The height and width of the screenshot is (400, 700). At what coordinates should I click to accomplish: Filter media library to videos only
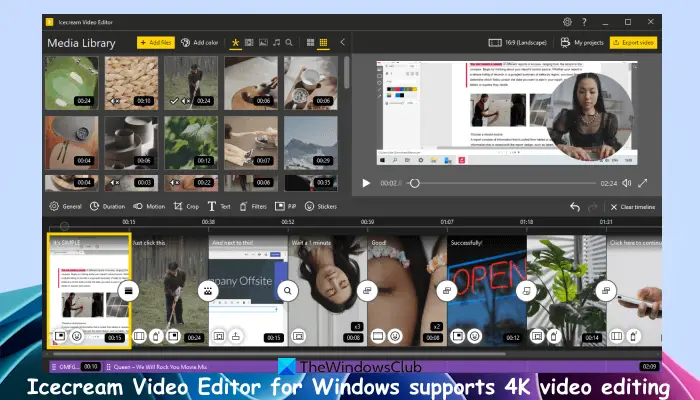pos(249,42)
